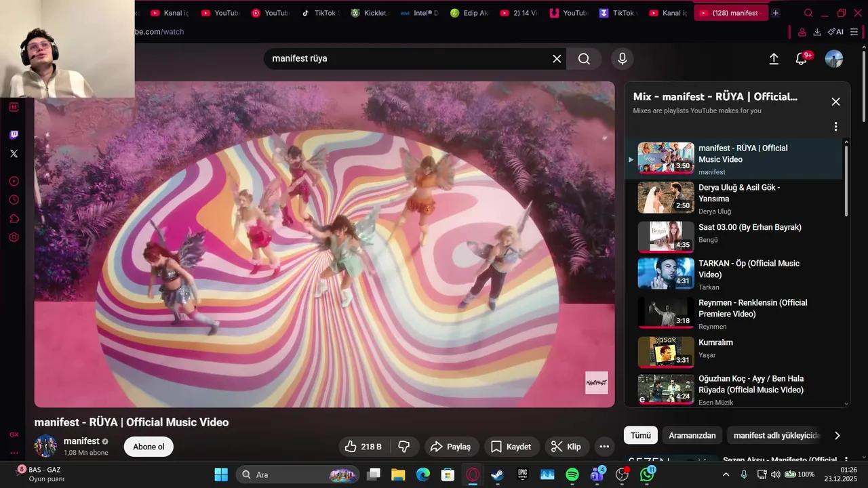Open Reynmen - Renklensin playlist entry

(733, 313)
